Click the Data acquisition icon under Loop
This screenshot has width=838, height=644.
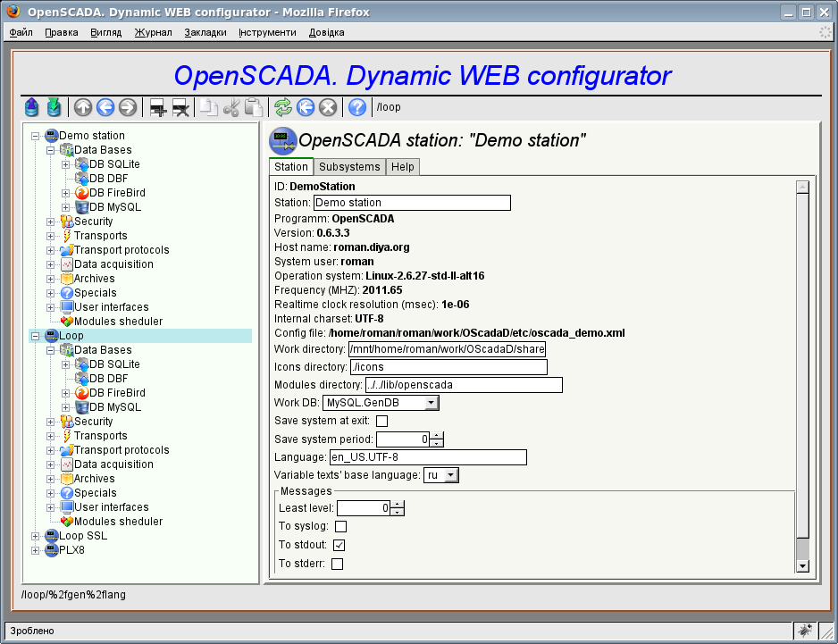[x=67, y=464]
